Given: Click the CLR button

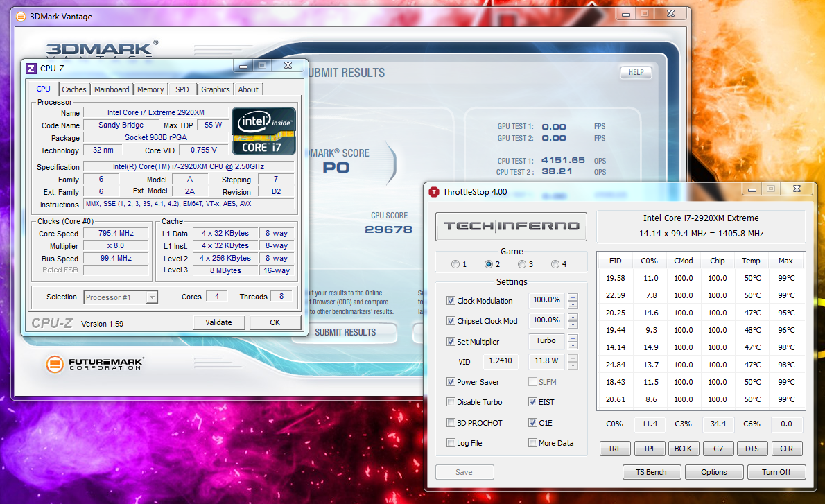Looking at the screenshot, I should (787, 449).
